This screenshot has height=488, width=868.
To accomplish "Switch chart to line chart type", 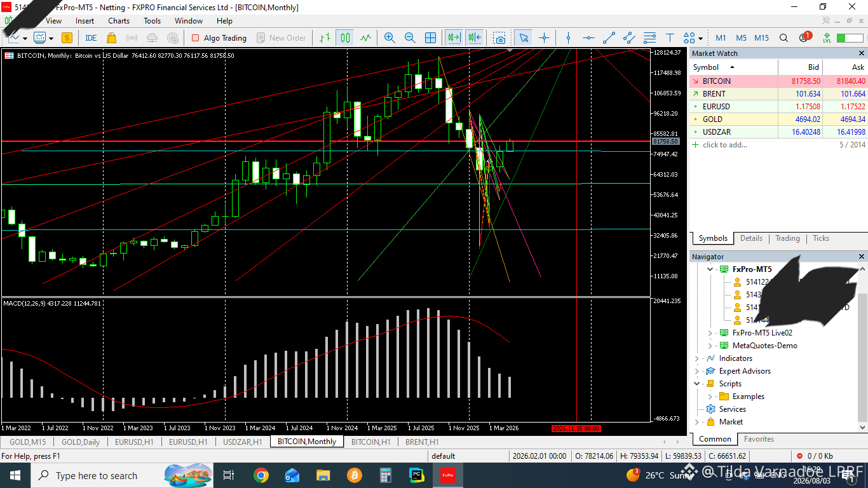I will (x=365, y=38).
